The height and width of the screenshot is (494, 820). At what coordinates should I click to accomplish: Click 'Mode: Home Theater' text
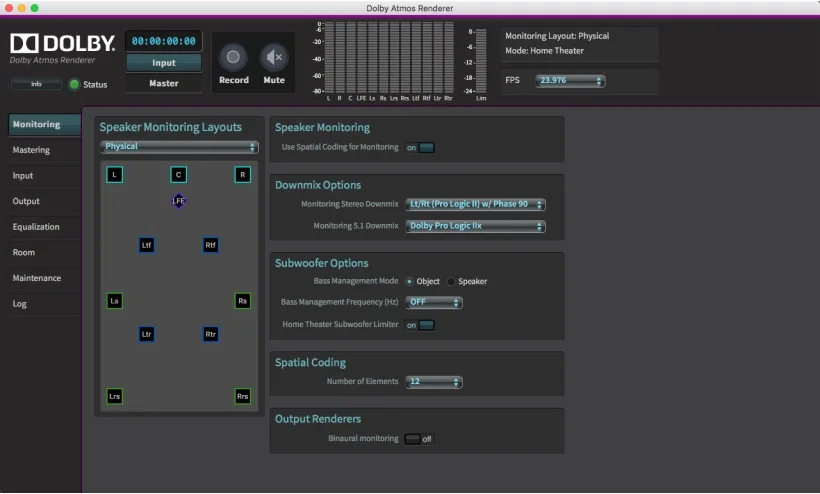(x=544, y=51)
